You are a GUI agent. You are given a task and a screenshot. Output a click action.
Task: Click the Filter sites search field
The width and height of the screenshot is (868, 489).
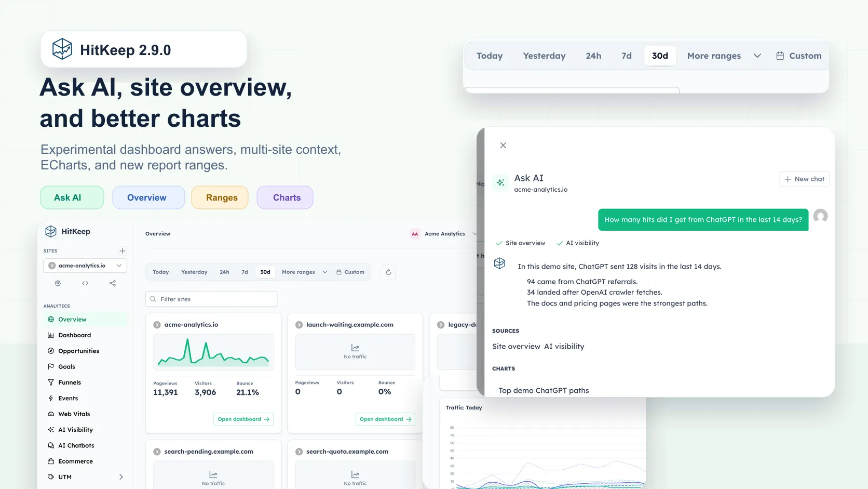point(211,299)
